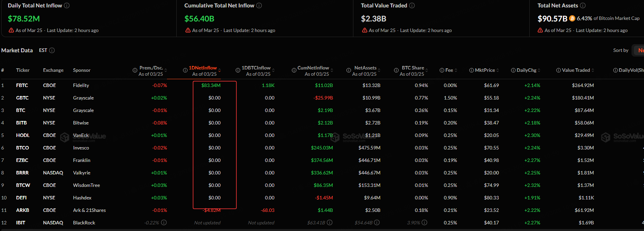Select FBTC $83.34M net inflow value

click(x=211, y=85)
